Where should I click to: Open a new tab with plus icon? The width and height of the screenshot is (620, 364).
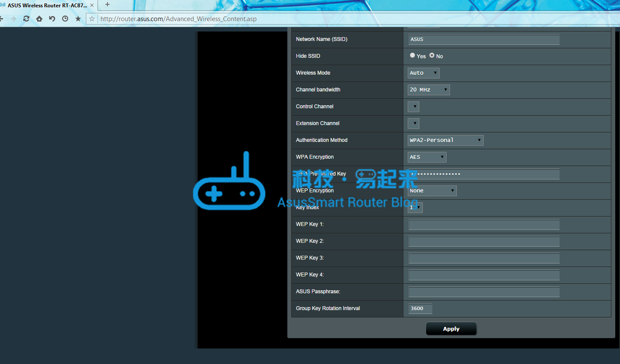click(107, 5)
